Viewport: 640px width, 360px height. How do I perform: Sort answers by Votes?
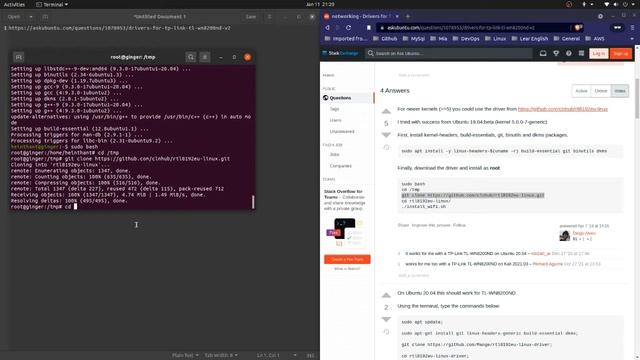click(620, 91)
